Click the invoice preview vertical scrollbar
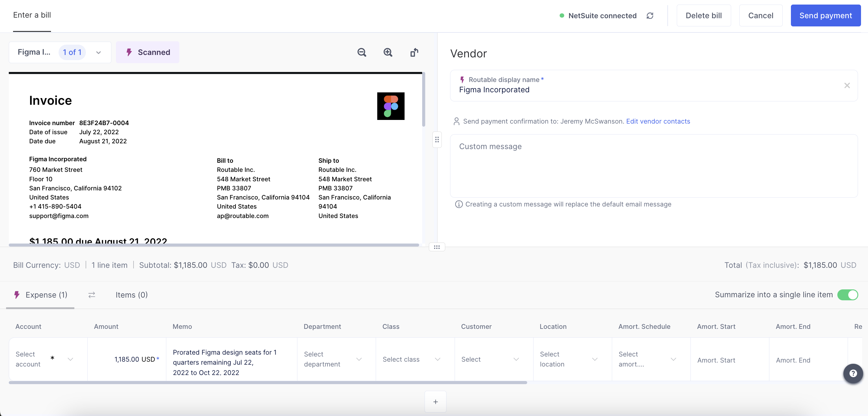The image size is (868, 416). tap(424, 100)
